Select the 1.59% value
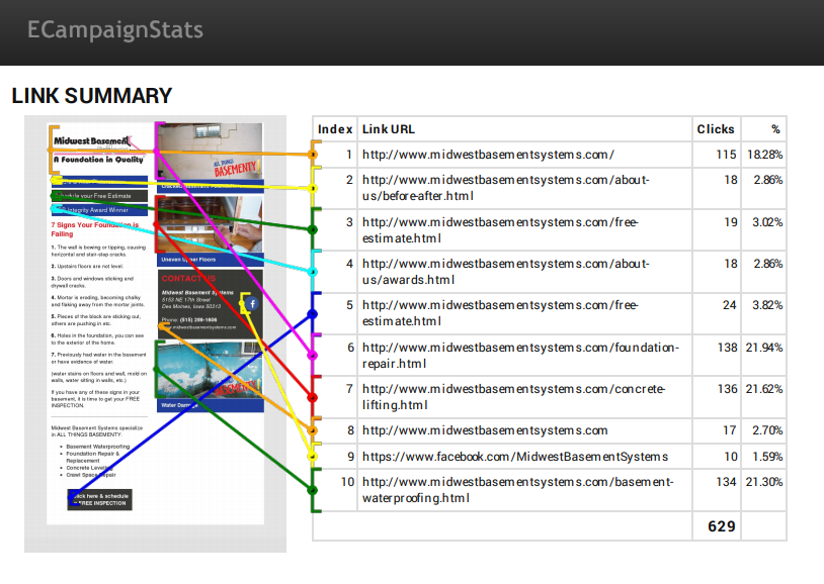Screen dimensions: 824x584 (x=768, y=457)
